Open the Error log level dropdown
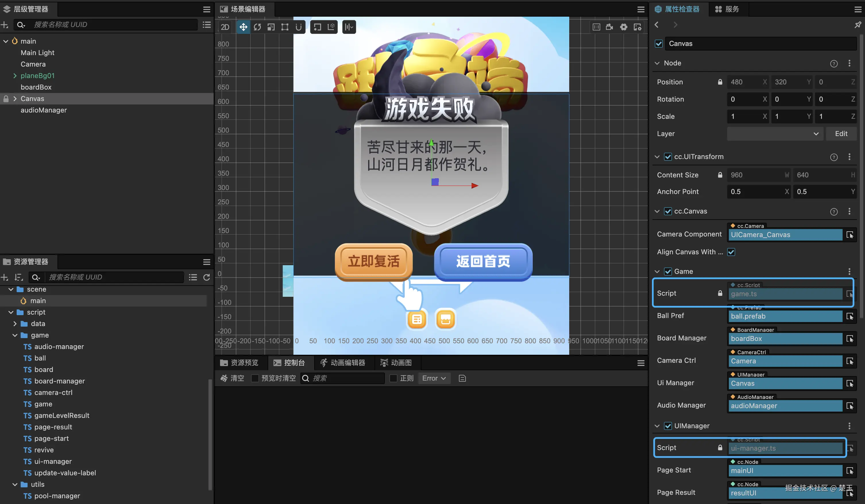This screenshot has width=865, height=504. click(x=434, y=378)
